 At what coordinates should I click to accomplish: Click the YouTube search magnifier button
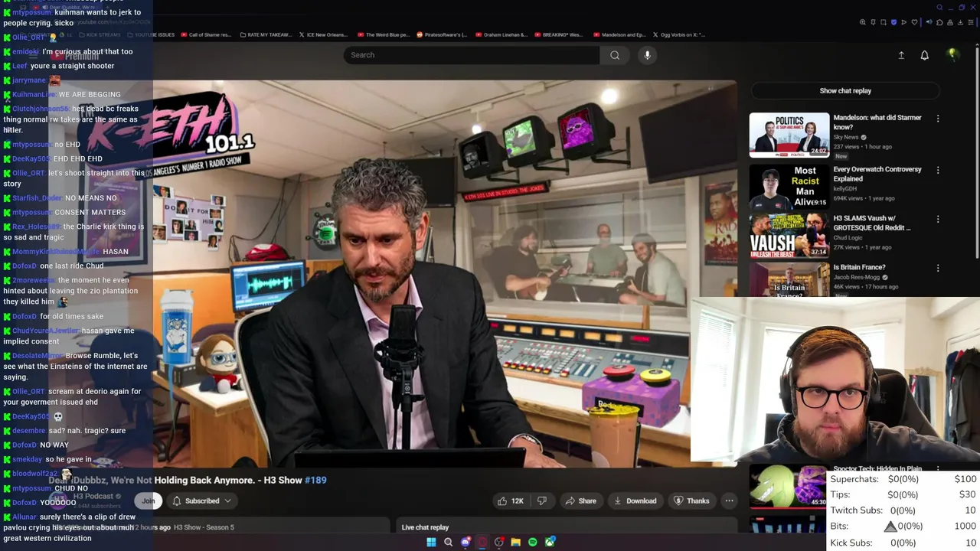pos(615,55)
